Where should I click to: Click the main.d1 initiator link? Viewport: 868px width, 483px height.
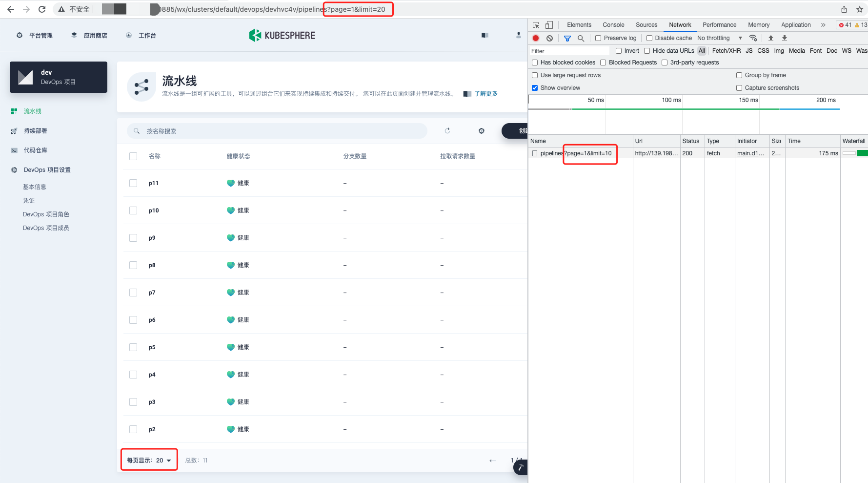tap(749, 153)
